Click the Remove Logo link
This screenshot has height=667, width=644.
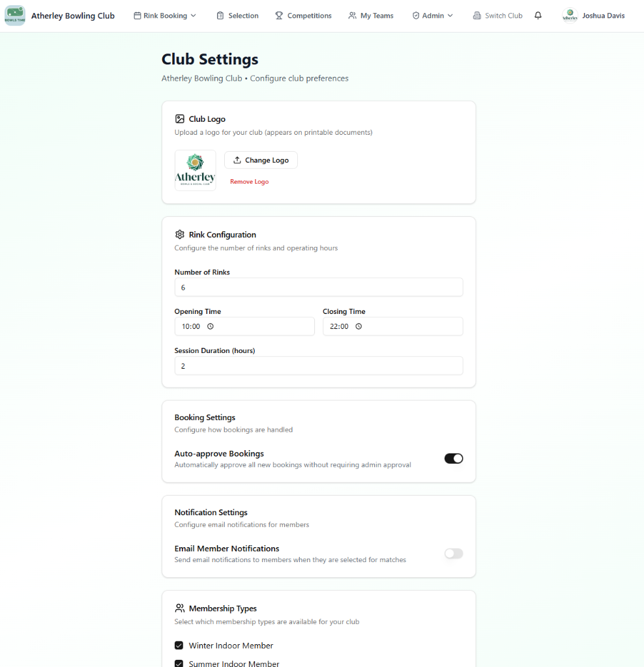(x=250, y=182)
